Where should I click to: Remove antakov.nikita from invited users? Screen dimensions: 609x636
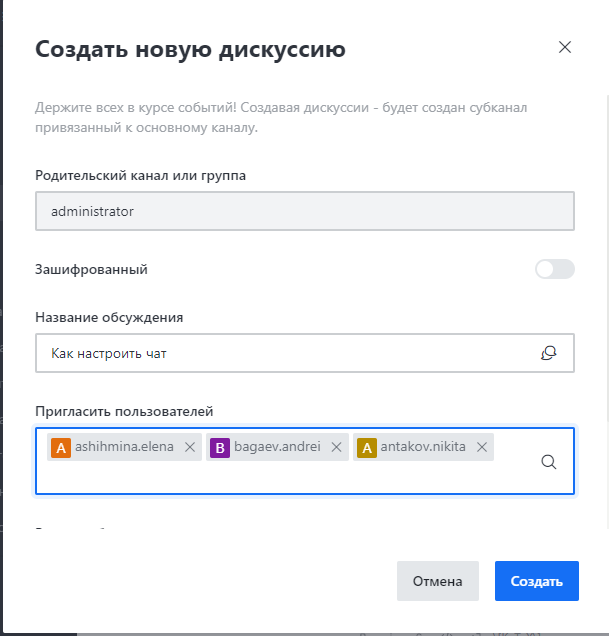tap(482, 447)
